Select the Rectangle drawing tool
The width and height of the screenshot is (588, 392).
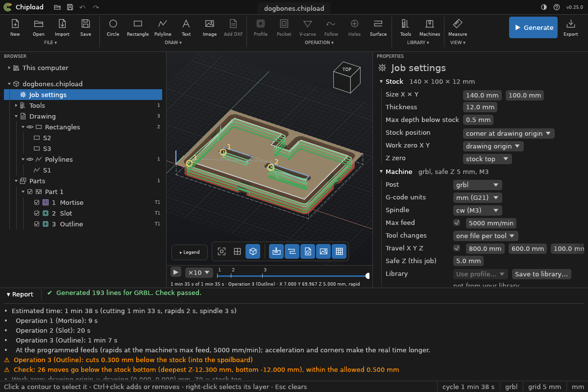pos(138,24)
